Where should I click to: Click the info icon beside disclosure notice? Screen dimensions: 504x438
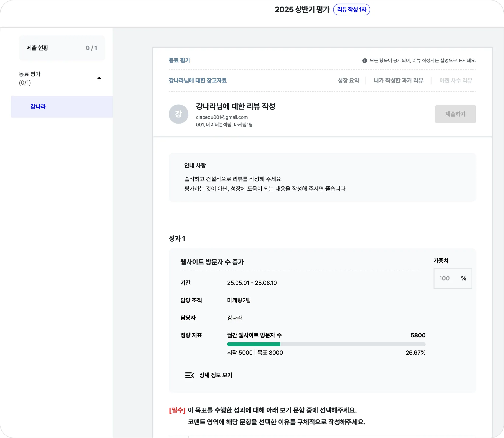pyautogui.click(x=365, y=60)
